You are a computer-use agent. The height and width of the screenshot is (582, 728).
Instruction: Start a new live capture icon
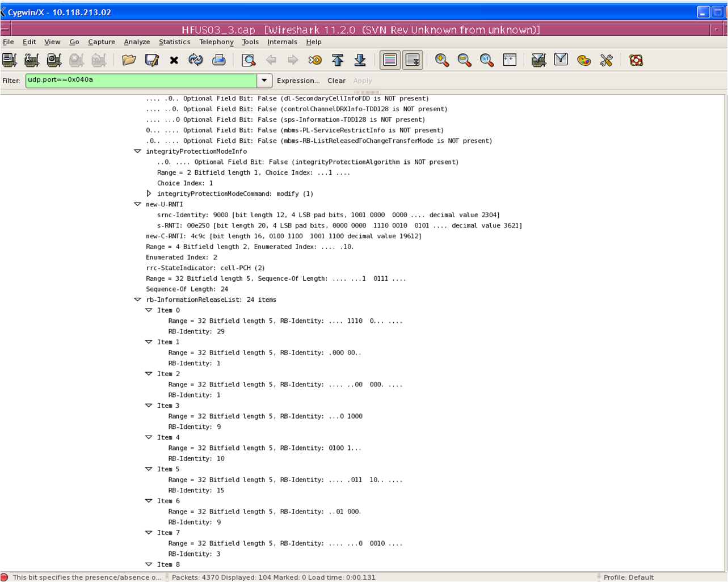(54, 60)
